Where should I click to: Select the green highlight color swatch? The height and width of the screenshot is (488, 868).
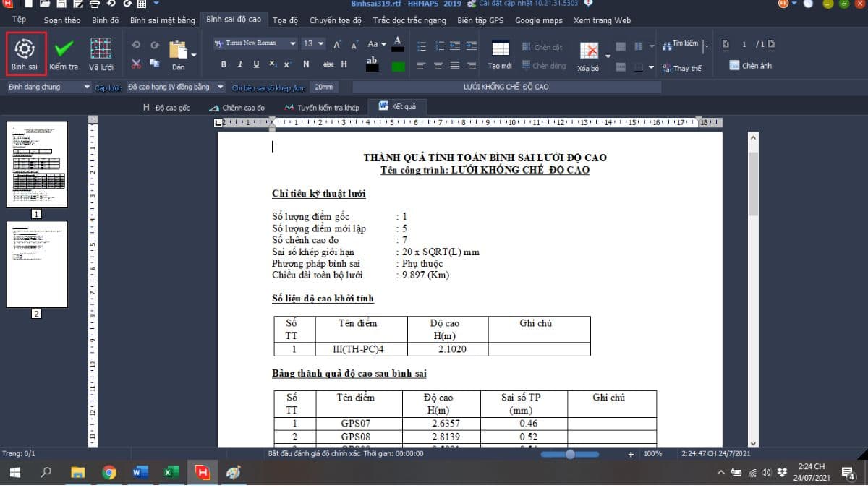[x=397, y=67]
